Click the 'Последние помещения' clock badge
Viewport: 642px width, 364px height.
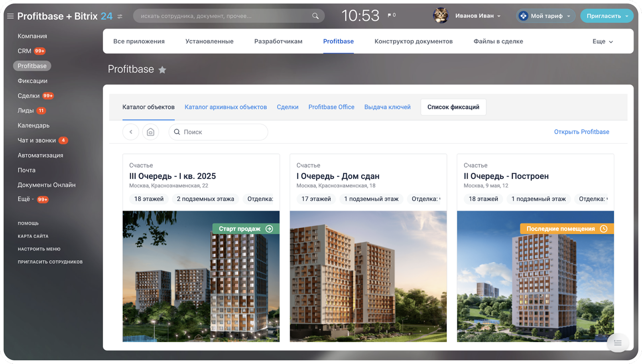(567, 229)
